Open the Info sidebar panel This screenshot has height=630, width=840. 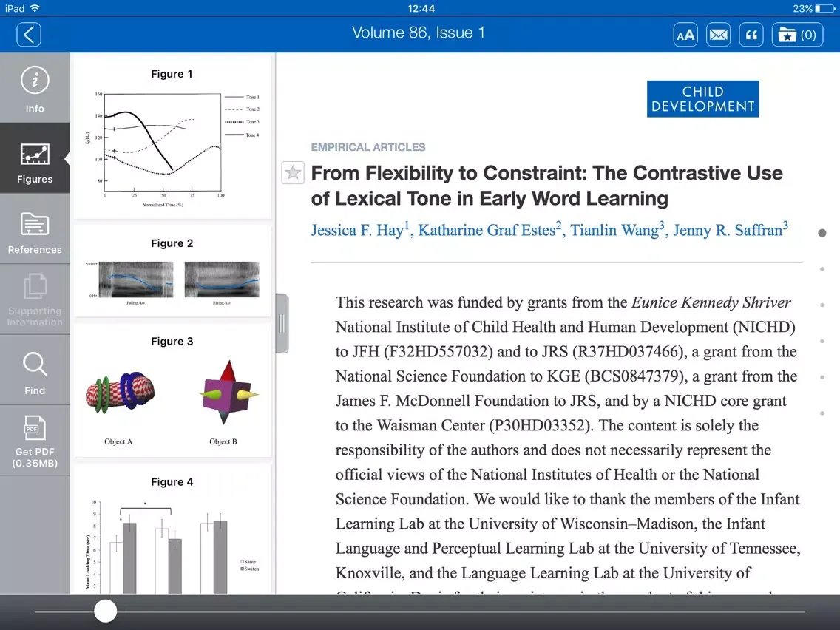pyautogui.click(x=35, y=89)
